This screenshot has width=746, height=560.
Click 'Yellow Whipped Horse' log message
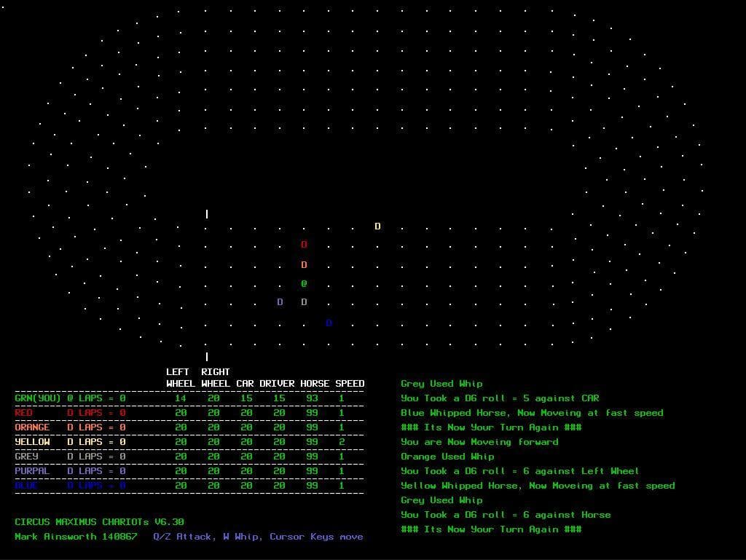(x=538, y=486)
